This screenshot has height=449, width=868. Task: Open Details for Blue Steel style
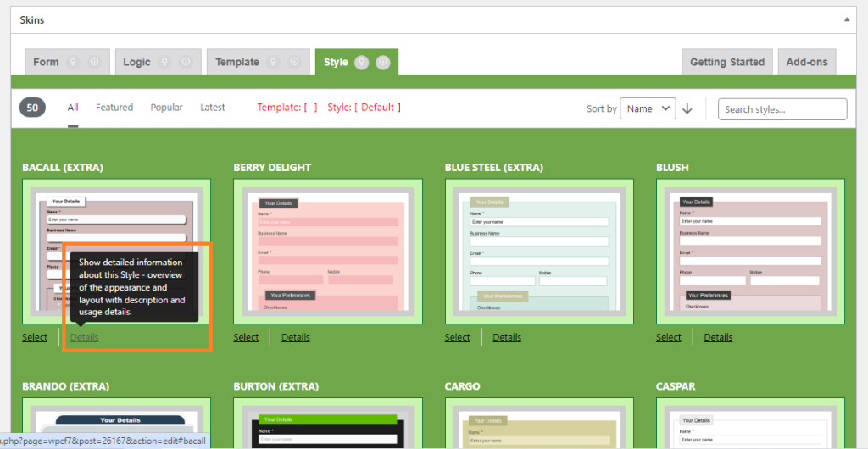[507, 337]
